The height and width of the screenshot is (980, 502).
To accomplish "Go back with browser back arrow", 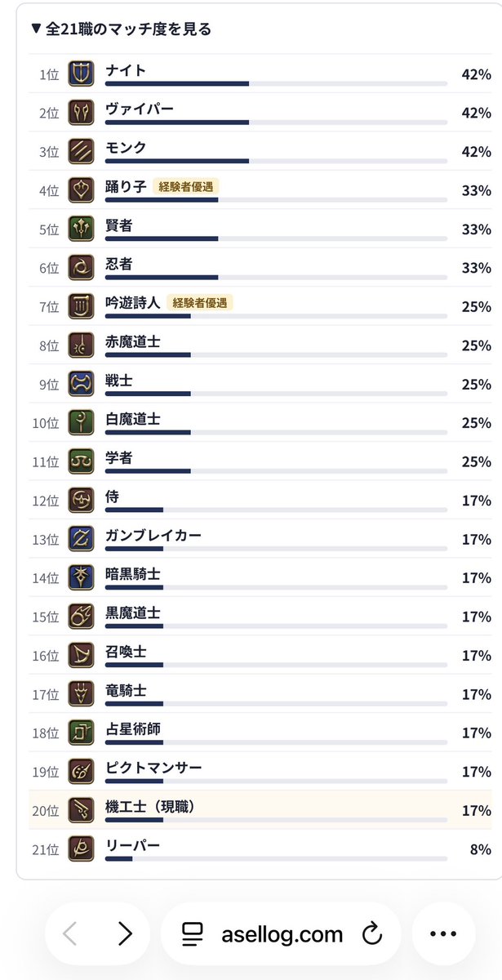I will pos(71,933).
